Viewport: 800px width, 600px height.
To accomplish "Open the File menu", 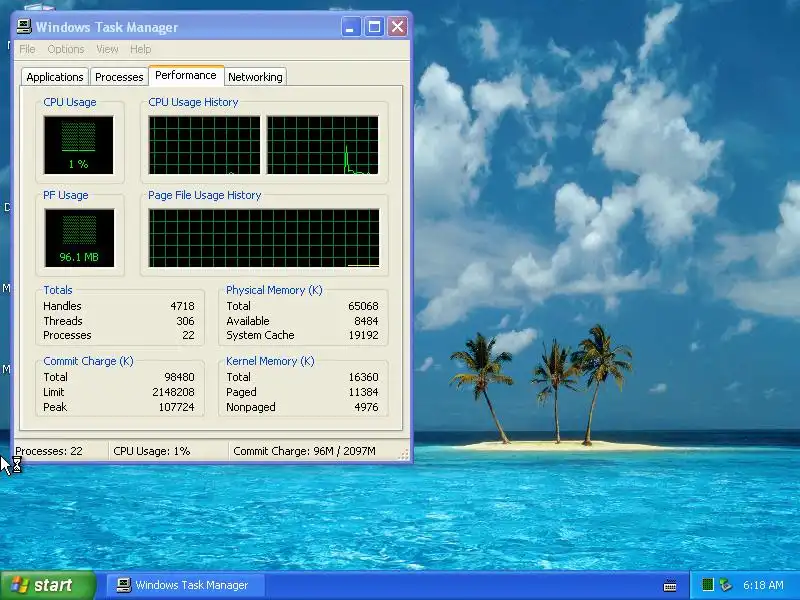I will pos(27,49).
